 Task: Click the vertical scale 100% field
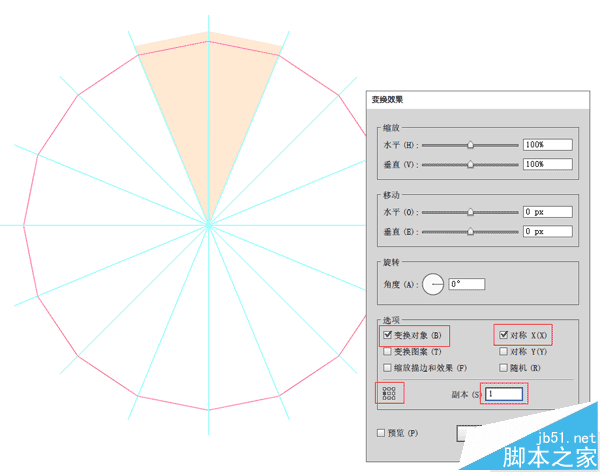click(546, 164)
